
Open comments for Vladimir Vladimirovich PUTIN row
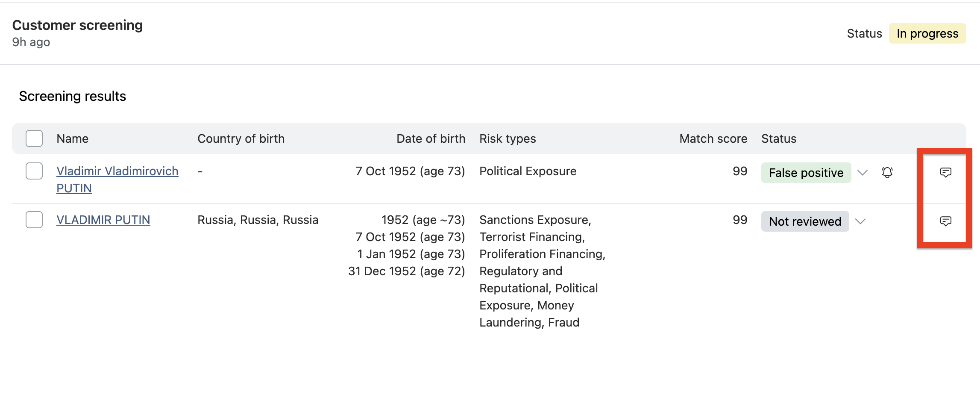pyautogui.click(x=945, y=172)
